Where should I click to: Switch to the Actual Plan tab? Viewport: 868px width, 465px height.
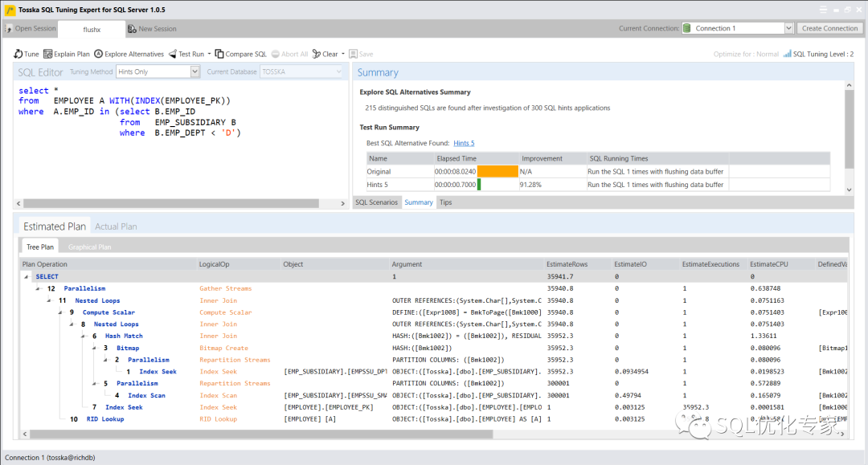point(116,226)
